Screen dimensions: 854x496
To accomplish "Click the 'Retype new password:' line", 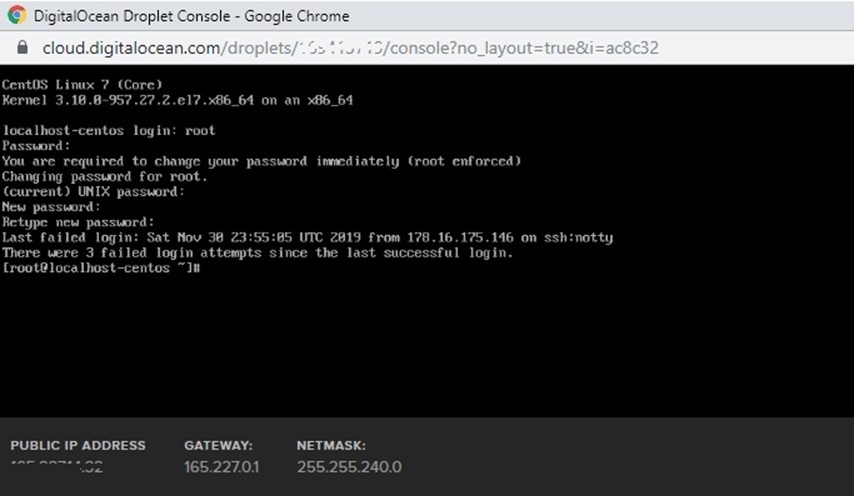I will click(78, 222).
